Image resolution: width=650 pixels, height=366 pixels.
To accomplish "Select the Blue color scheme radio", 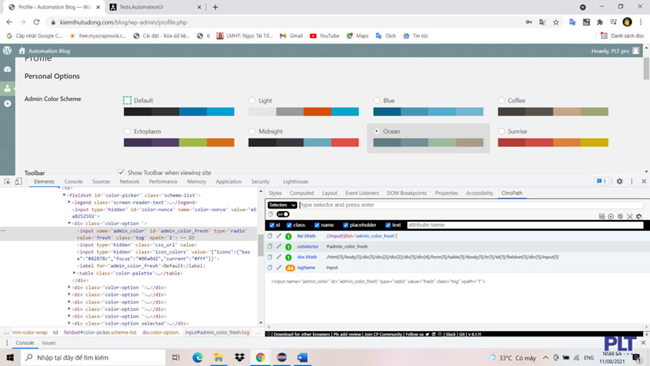I will (376, 100).
